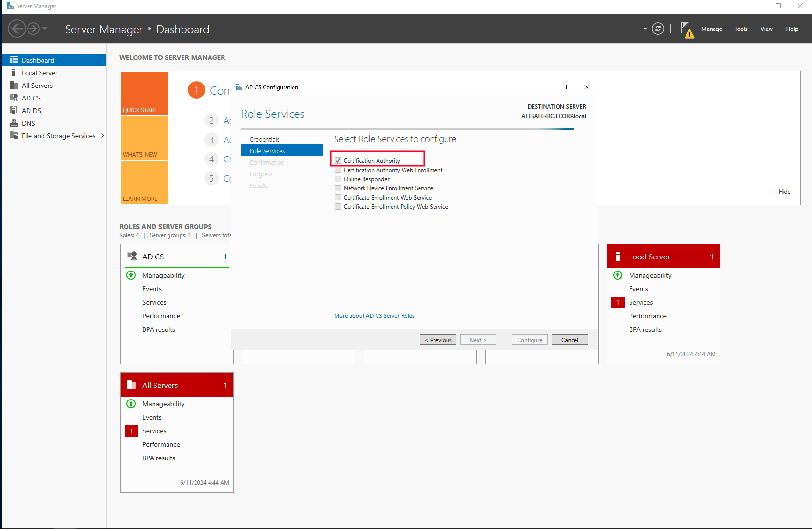
Task: Click Local Server tile server icon
Action: 618,257
